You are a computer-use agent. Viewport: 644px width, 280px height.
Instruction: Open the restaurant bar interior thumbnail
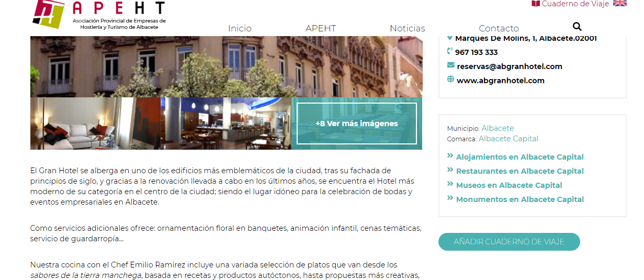[226, 124]
